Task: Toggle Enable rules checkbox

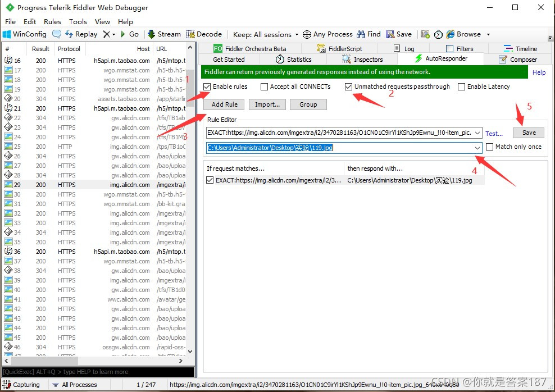Action: pyautogui.click(x=207, y=86)
